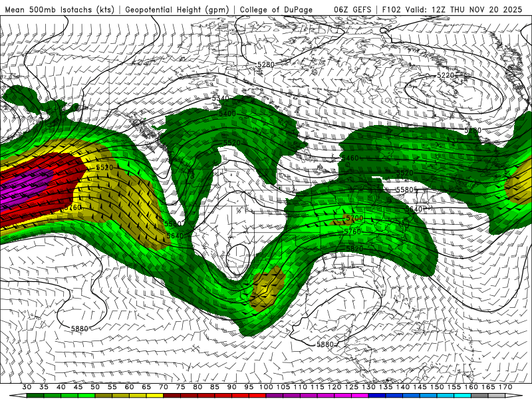
Task: Select the bright cyan legend swatch before 160
Action: pyautogui.click(x=462, y=396)
